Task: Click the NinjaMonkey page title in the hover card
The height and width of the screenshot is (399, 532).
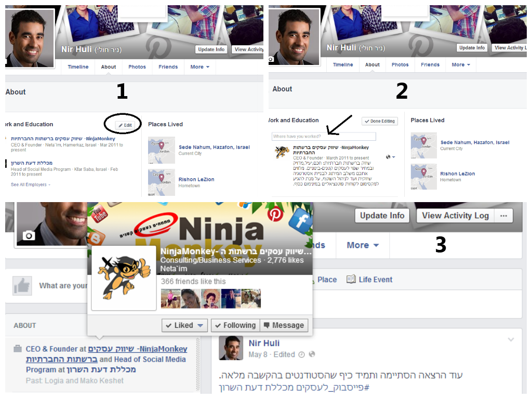Action: tap(236, 251)
